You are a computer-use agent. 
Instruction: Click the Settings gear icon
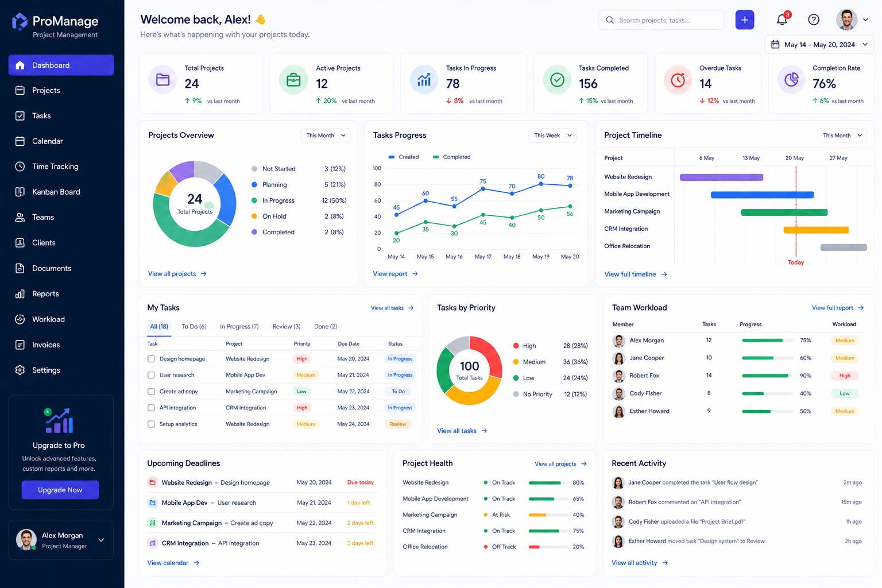(x=20, y=370)
